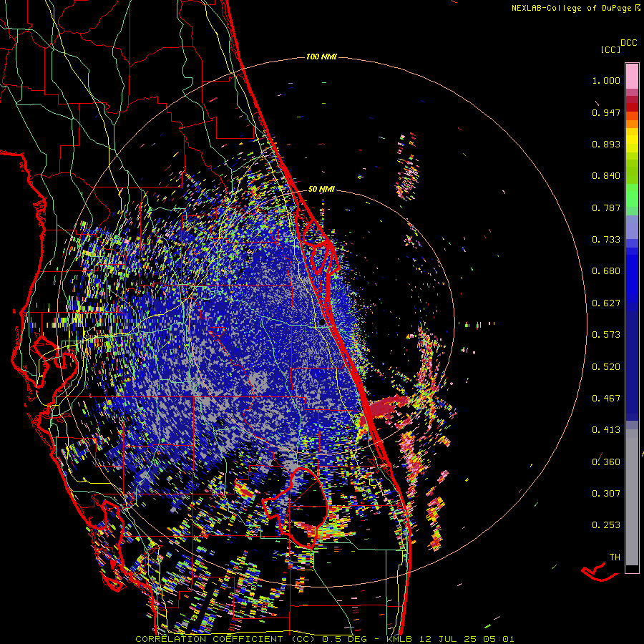Pick the light pink swatch beside 1.000
This screenshot has width=644, height=644.
click(x=632, y=77)
